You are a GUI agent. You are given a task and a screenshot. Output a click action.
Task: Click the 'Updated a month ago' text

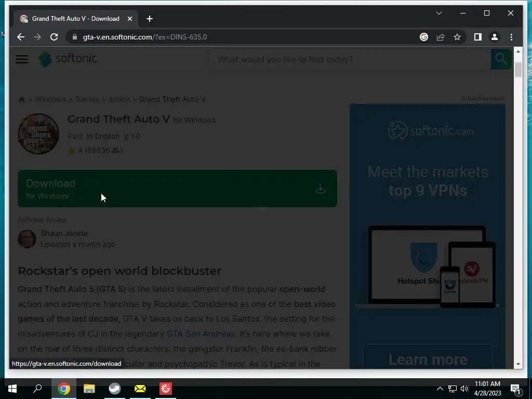tap(78, 244)
